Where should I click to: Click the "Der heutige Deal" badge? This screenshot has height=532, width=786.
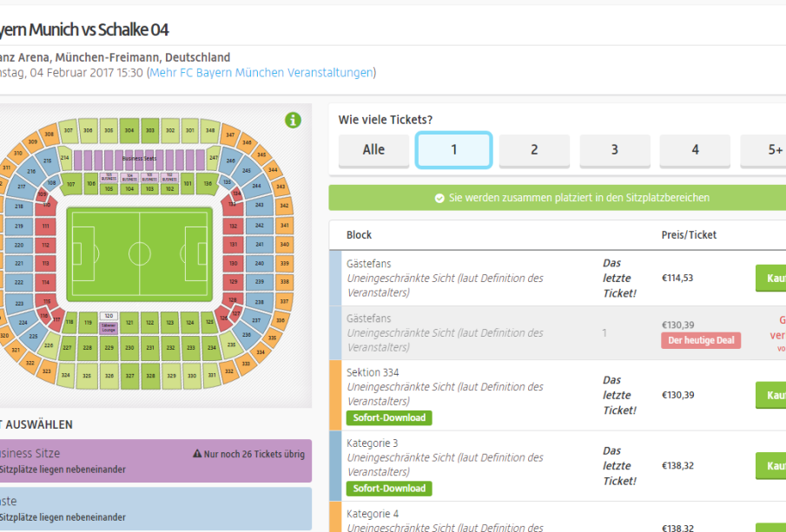701,340
